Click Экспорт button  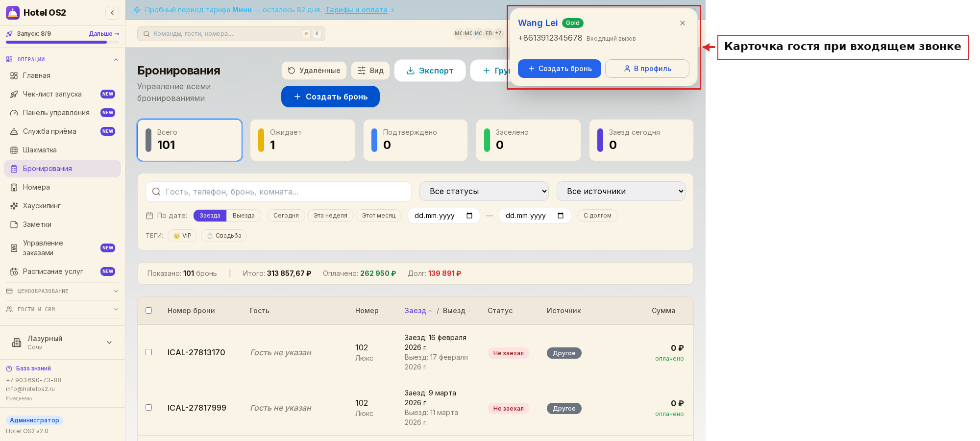pyautogui.click(x=430, y=71)
